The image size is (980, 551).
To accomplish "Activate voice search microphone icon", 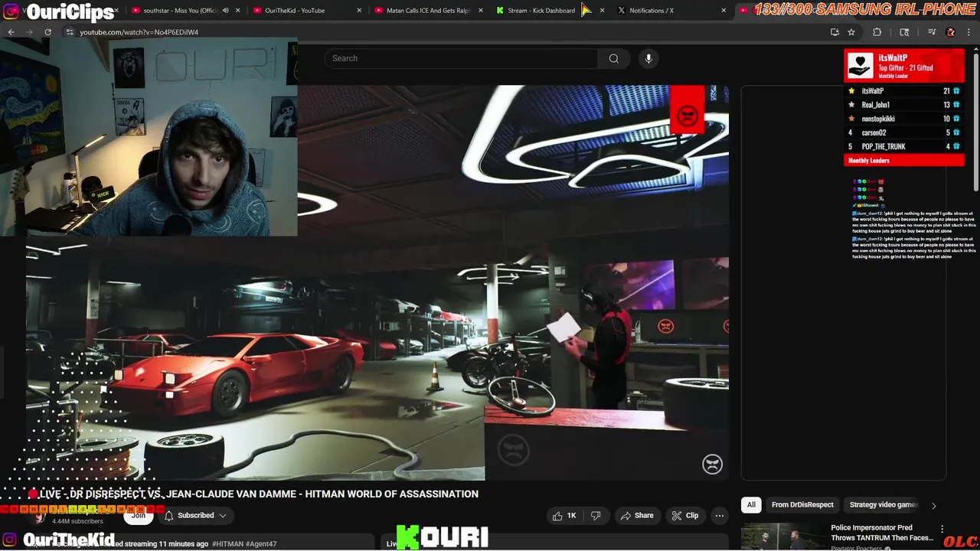I will point(648,58).
